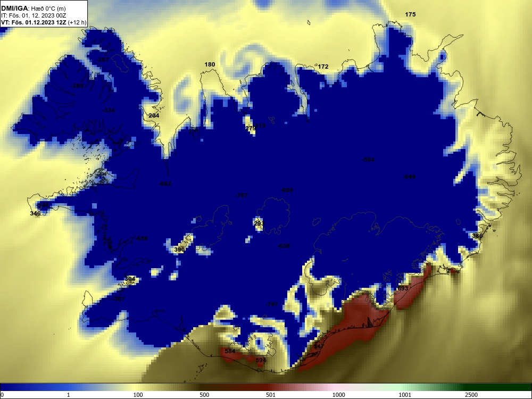Image resolution: width=532 pixels, height=399 pixels.
Task: Select the map value -584
Action: [x=369, y=160]
